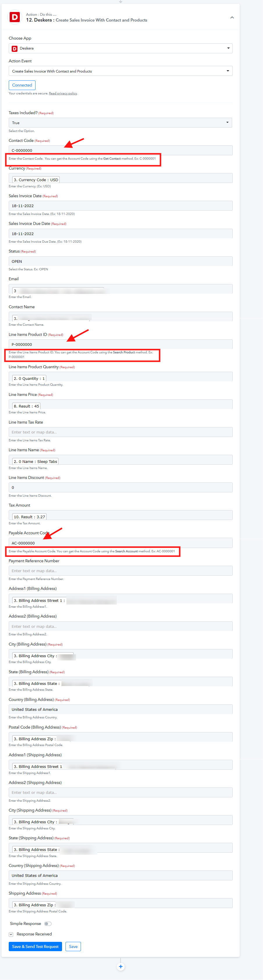
Task: Click the Payment Reference Number field
Action: click(120, 571)
